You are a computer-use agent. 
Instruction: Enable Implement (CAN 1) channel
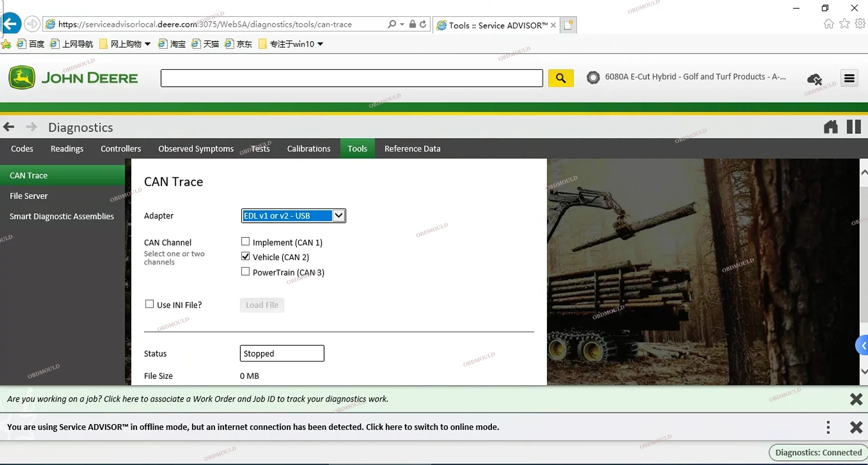pyautogui.click(x=245, y=242)
